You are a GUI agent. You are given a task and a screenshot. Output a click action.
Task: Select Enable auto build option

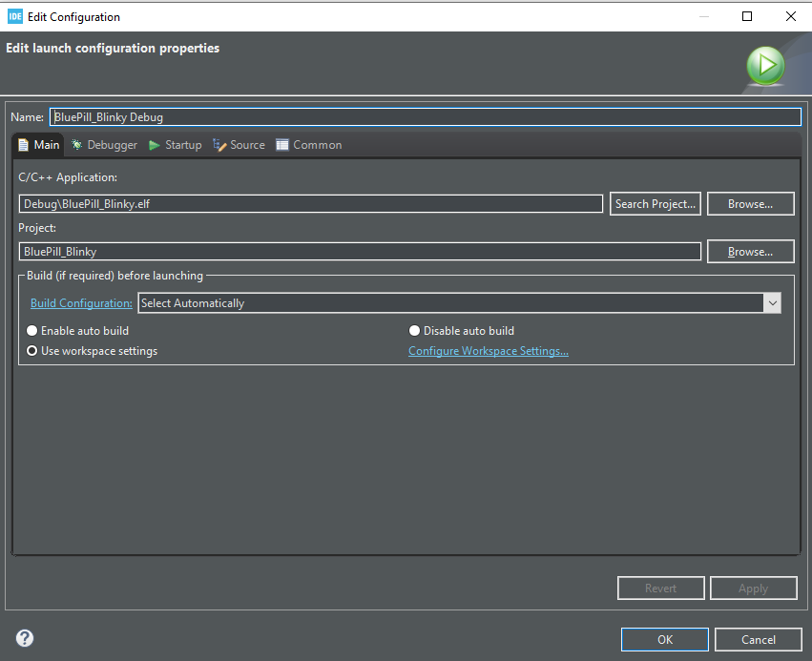pos(32,331)
